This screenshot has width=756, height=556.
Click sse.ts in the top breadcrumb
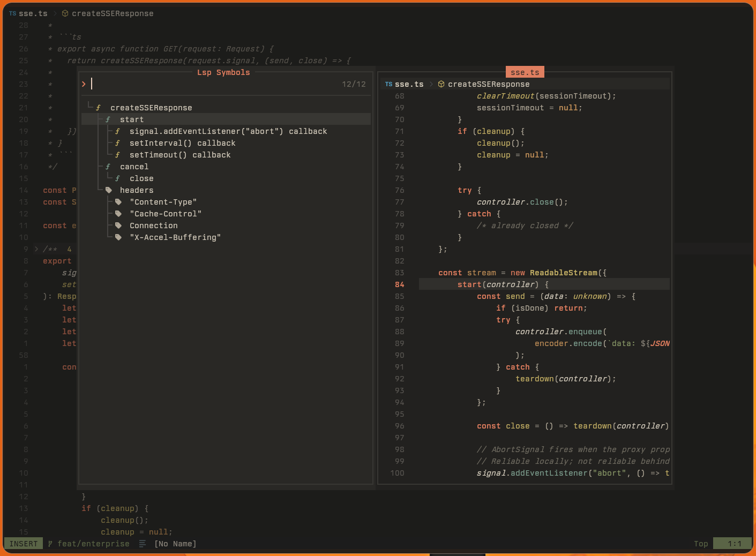coord(33,13)
